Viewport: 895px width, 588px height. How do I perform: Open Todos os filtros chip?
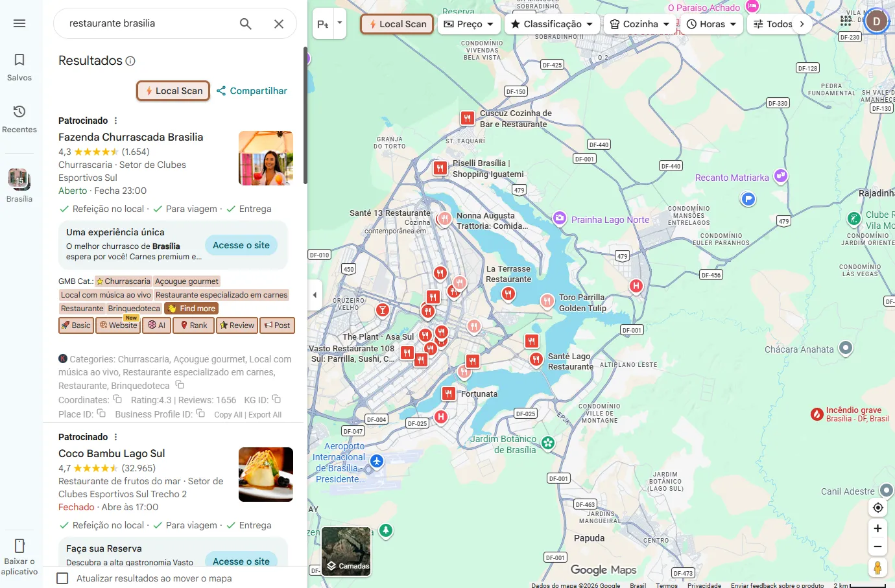click(x=772, y=24)
